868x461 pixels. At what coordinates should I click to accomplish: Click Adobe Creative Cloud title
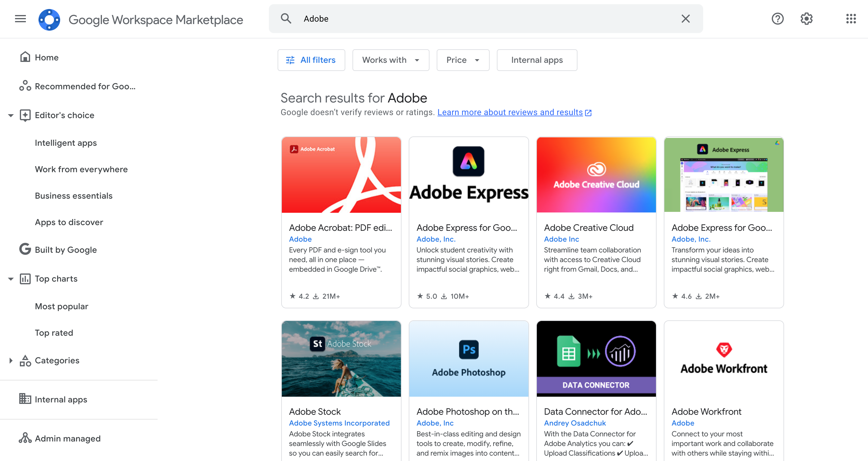pyautogui.click(x=588, y=227)
